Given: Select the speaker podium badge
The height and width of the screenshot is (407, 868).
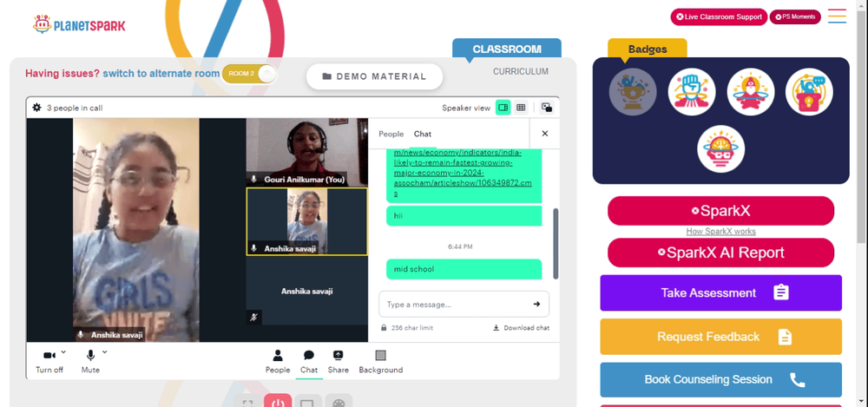Looking at the screenshot, I should [x=809, y=92].
